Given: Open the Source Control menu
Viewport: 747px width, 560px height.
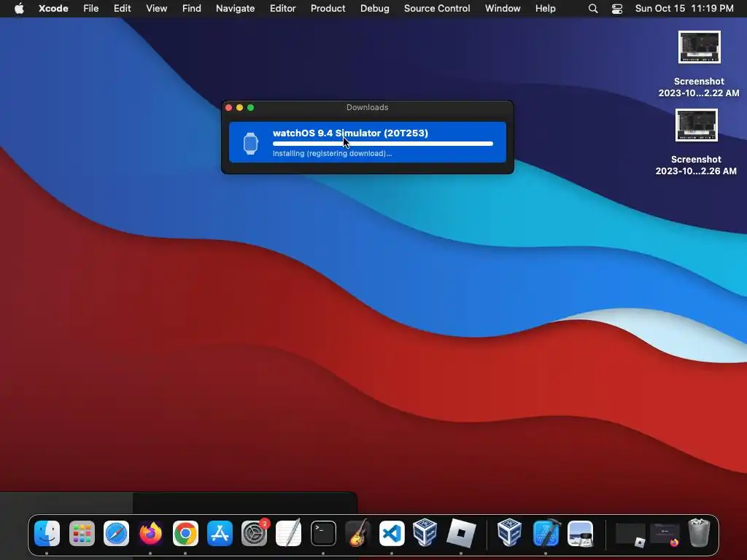Looking at the screenshot, I should (437, 9).
